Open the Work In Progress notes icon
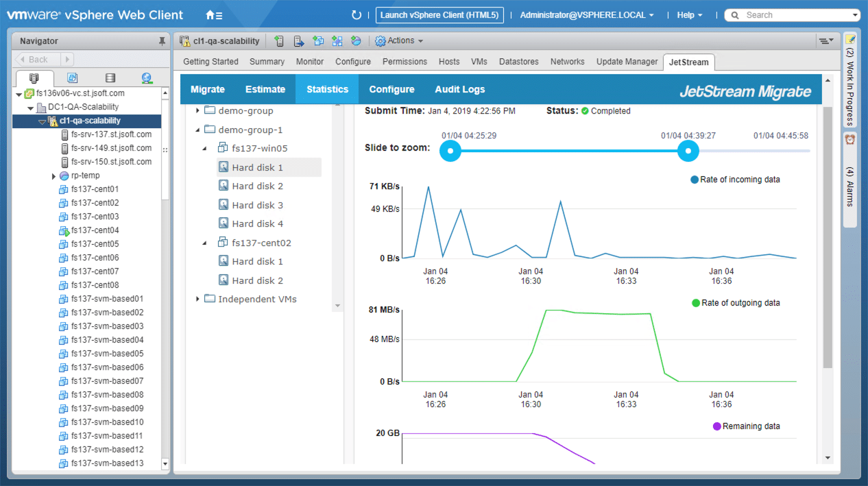 coord(850,40)
